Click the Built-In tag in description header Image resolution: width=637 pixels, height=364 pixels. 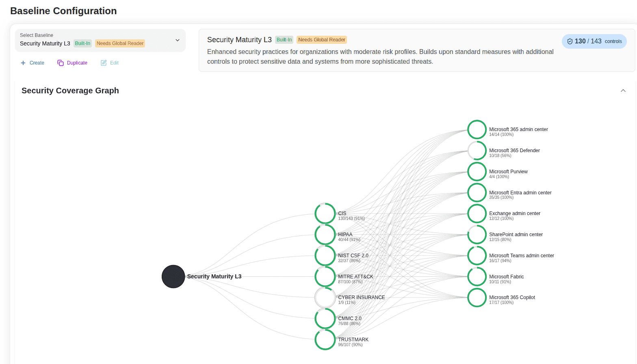284,40
